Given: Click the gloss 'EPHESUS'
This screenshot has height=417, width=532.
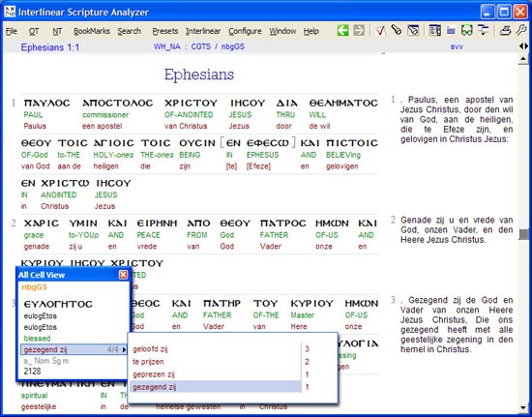Looking at the screenshot, I should click(262, 155).
